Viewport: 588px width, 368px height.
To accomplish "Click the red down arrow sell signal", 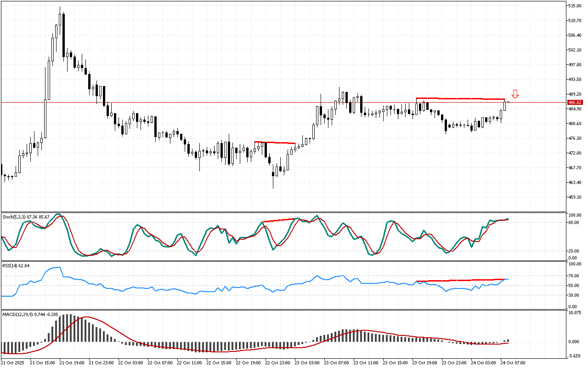I will pyautogui.click(x=515, y=94).
